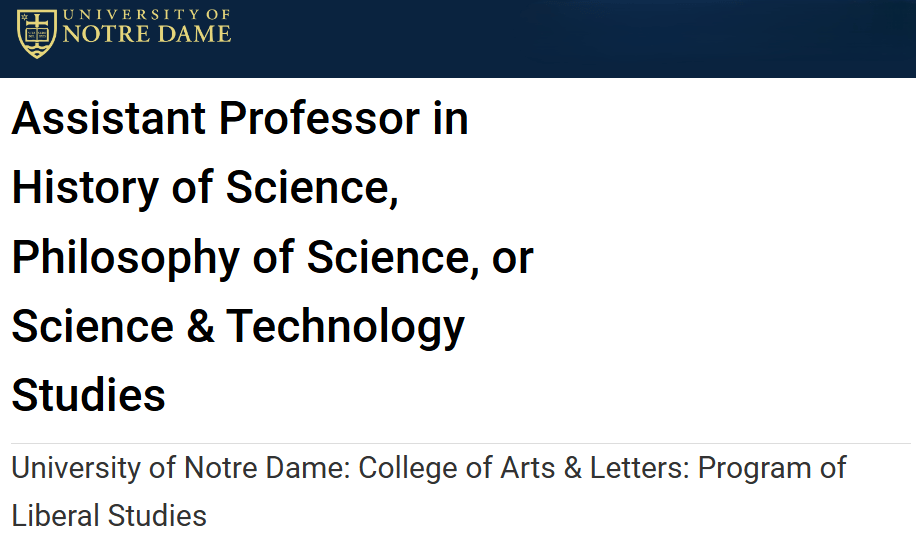Screen dimensions: 916x542
Task: Click the "UNIVERSITY OF" wordmark in the header
Action: (x=147, y=15)
